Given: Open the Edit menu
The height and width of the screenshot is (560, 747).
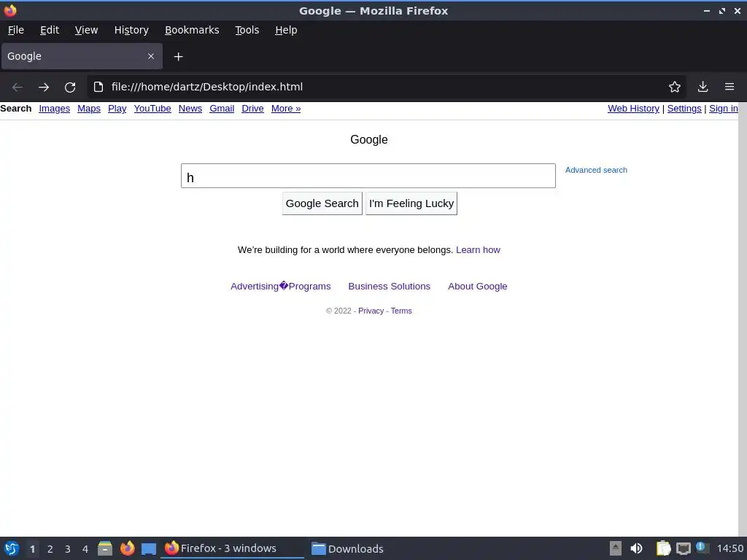Looking at the screenshot, I should 50,30.
